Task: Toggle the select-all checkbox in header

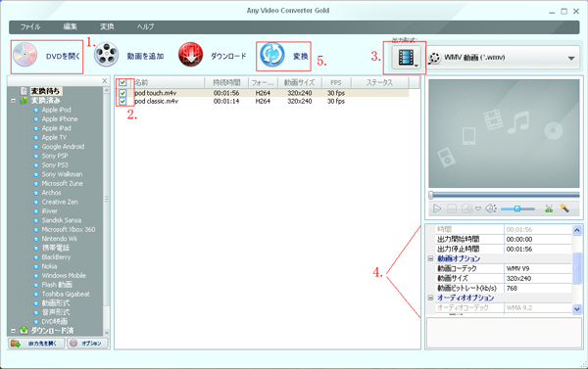Action: click(122, 82)
